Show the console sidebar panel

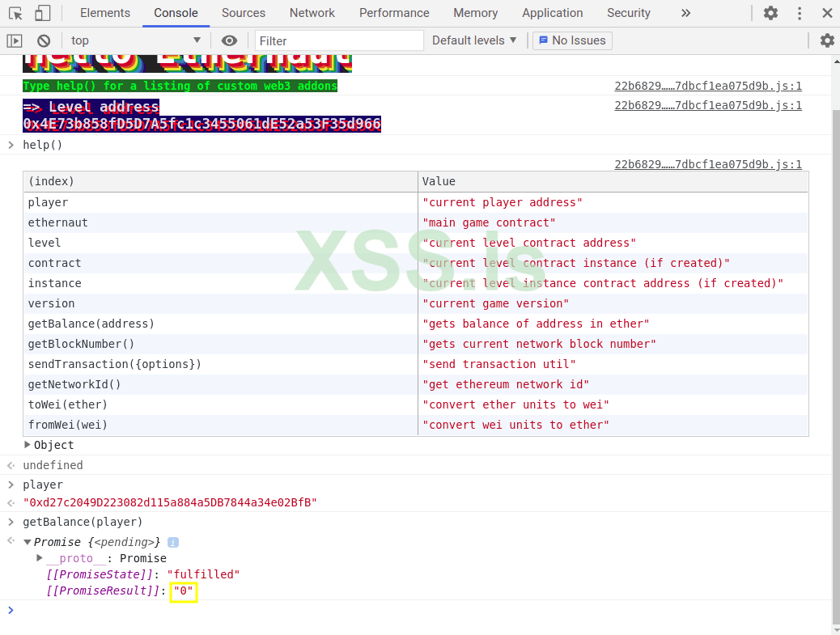point(15,40)
